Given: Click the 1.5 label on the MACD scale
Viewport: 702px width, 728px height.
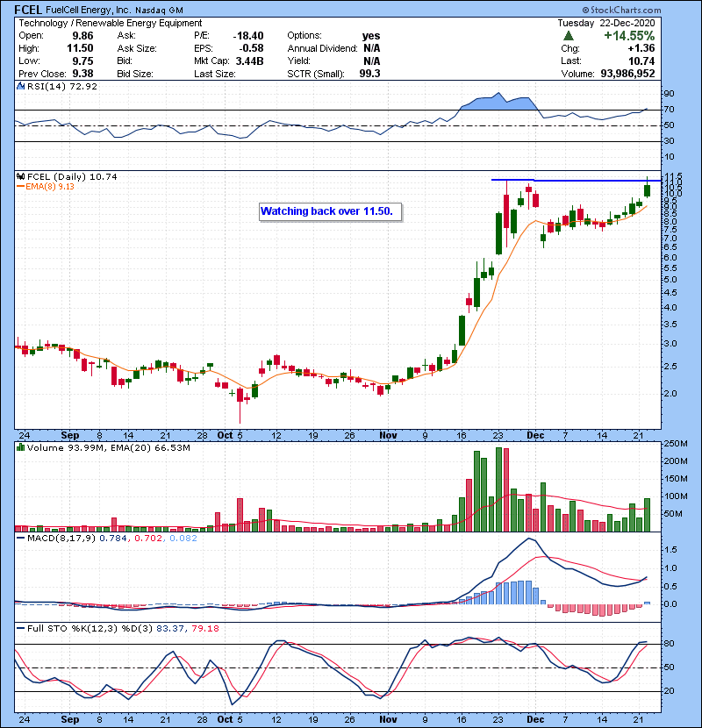Looking at the screenshot, I should (670, 550).
